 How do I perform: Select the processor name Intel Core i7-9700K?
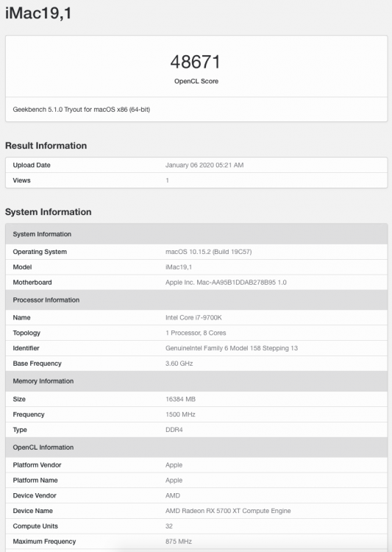(x=193, y=317)
